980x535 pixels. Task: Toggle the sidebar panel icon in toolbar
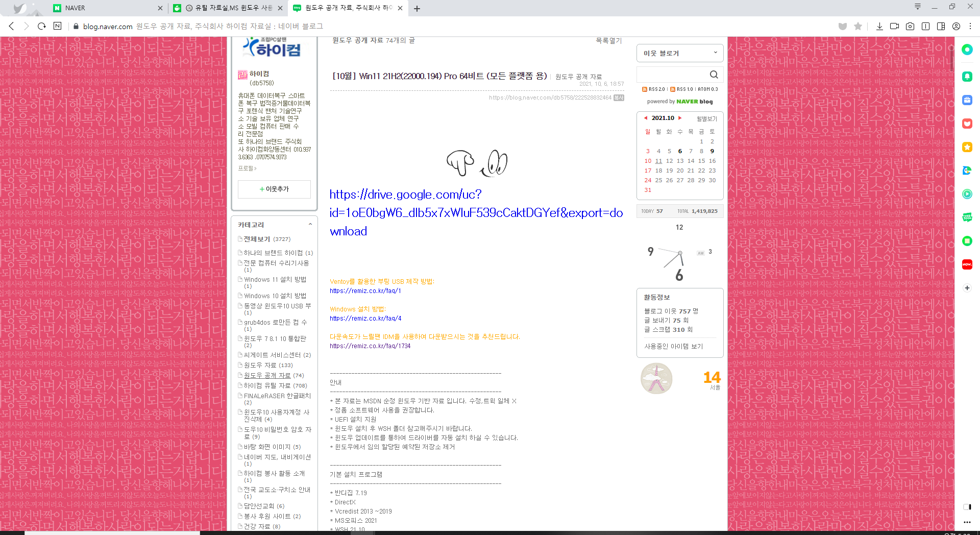pos(941,26)
